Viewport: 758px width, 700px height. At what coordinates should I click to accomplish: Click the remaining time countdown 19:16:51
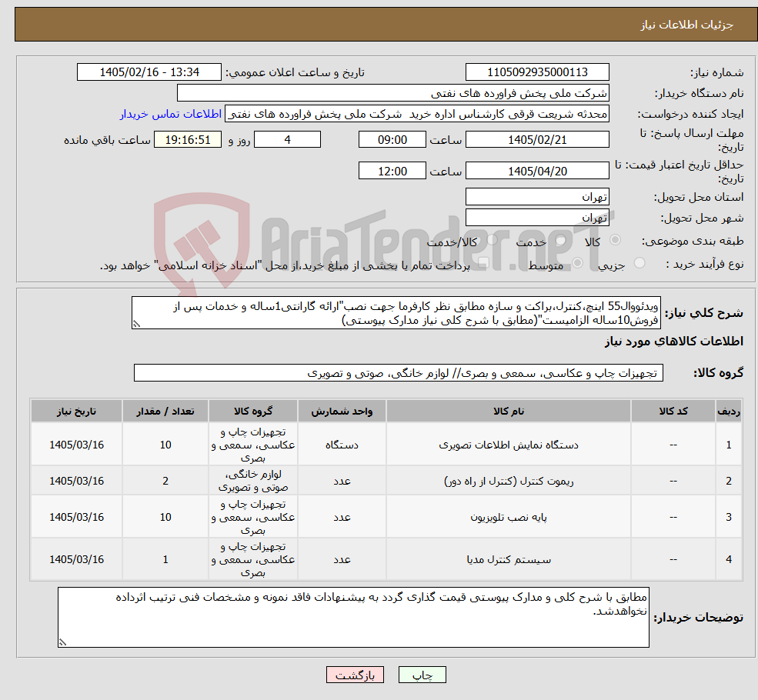[188, 139]
